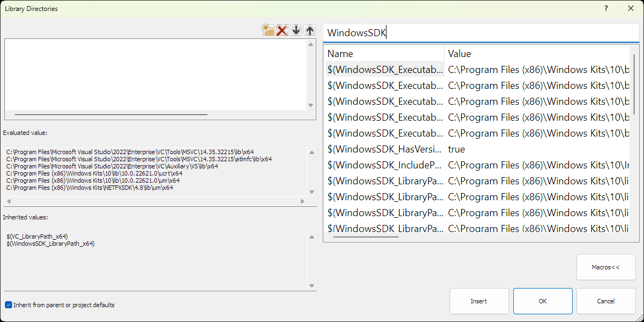Confirm changes with OK
The width and height of the screenshot is (644, 322).
[x=542, y=301]
